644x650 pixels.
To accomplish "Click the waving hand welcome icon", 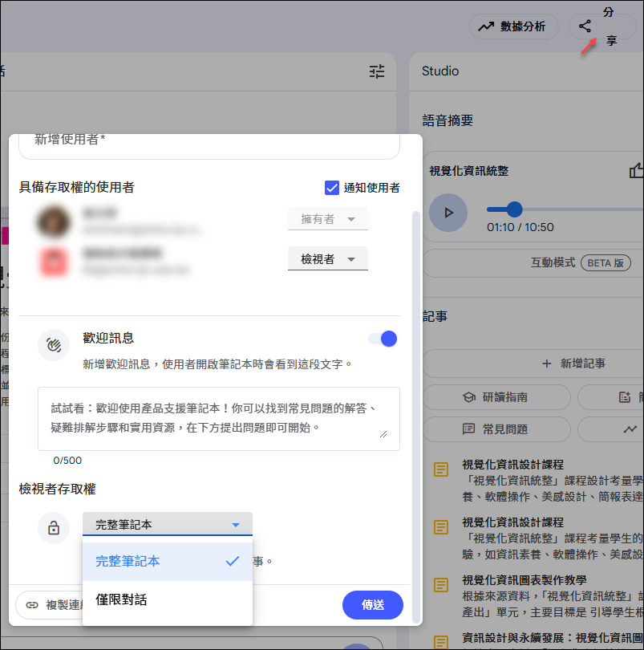I will click(54, 345).
